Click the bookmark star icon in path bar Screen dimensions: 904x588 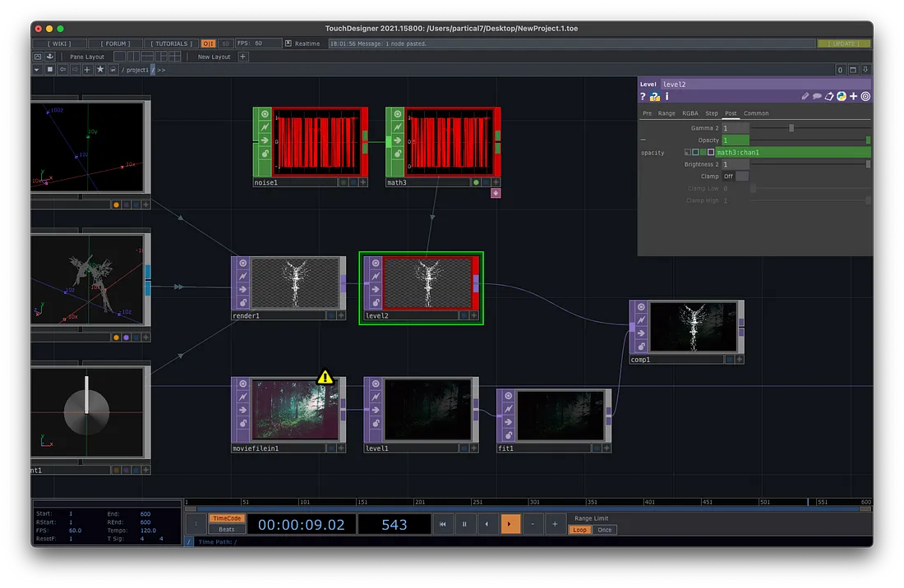click(x=100, y=70)
